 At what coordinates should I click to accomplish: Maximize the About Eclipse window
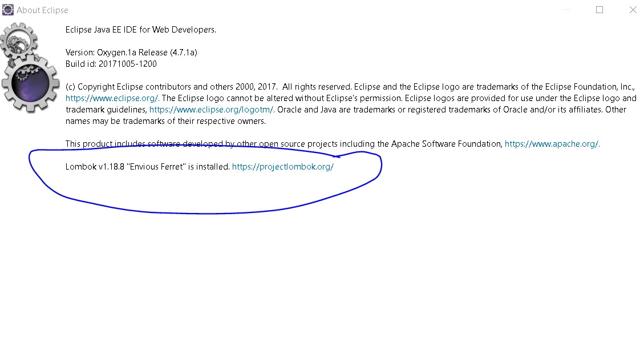click(600, 10)
